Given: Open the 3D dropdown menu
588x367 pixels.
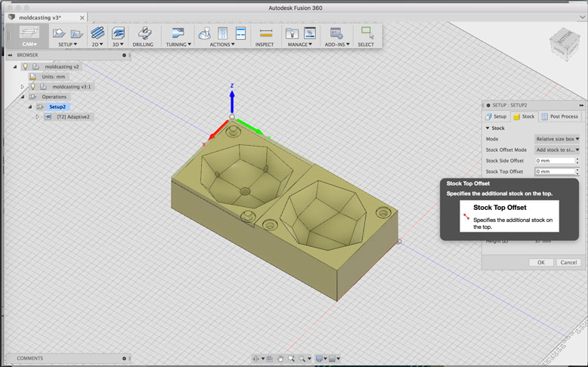Looking at the screenshot, I should pos(118,45).
